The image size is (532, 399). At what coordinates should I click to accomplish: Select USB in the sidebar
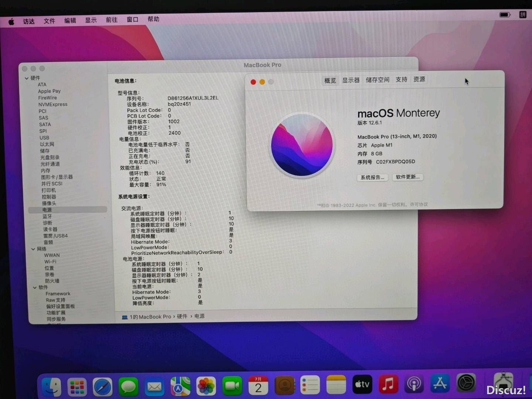[44, 138]
